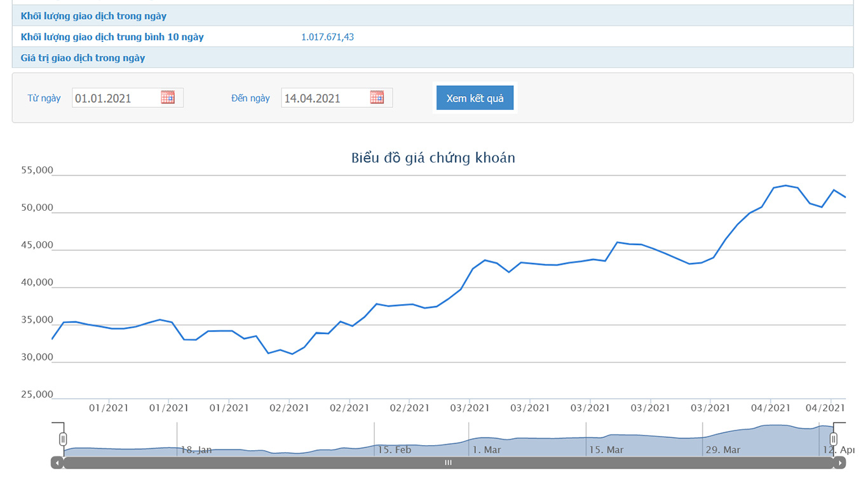Viewport: 868px width, 487px height.
Task: Click the scrollbar thumb grip in the middle
Action: (x=448, y=463)
